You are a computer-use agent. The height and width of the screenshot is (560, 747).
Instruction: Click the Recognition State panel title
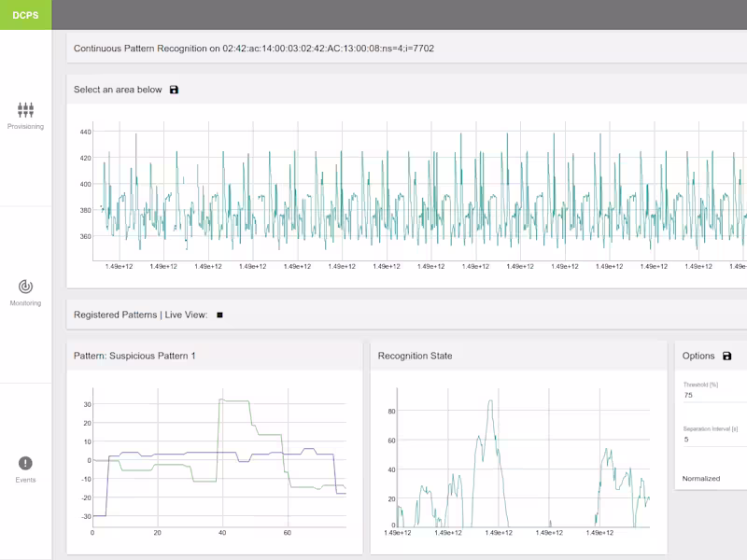(x=415, y=356)
